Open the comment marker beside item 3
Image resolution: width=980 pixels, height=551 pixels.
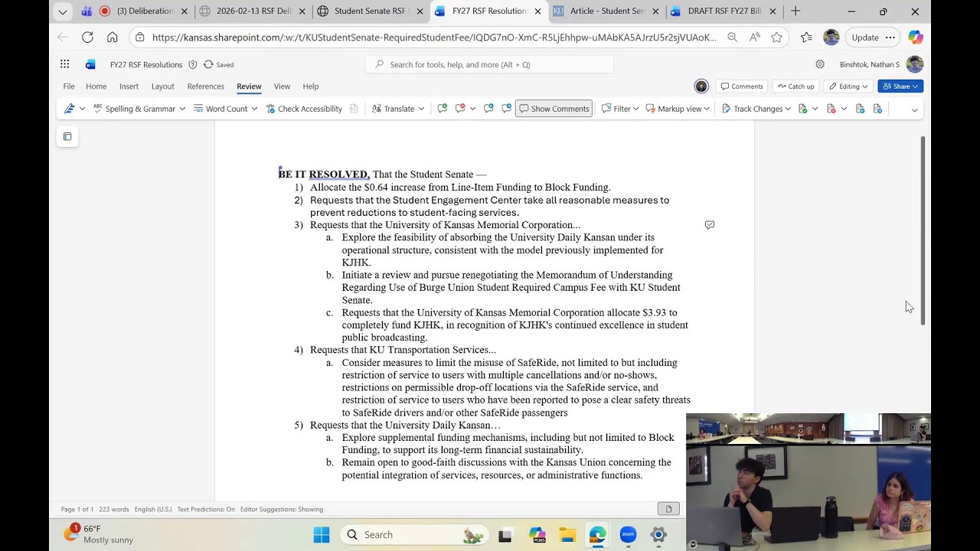coord(710,225)
